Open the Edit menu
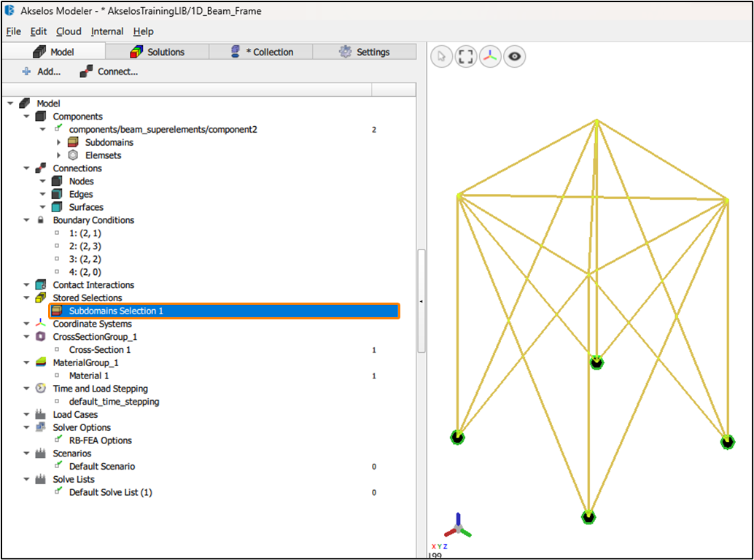 pyautogui.click(x=39, y=31)
